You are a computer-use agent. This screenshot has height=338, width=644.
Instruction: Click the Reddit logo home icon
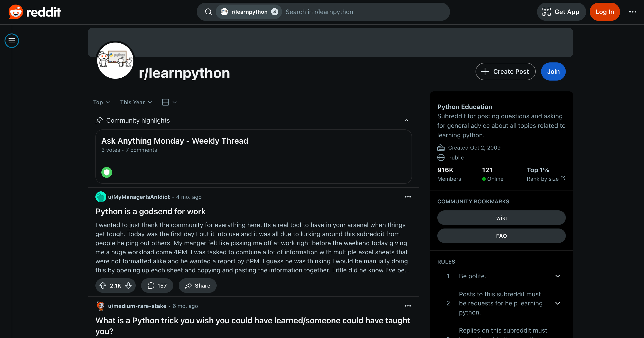tap(16, 12)
